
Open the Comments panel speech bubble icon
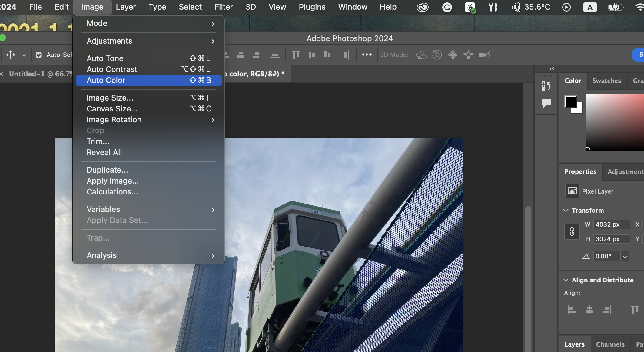click(546, 103)
